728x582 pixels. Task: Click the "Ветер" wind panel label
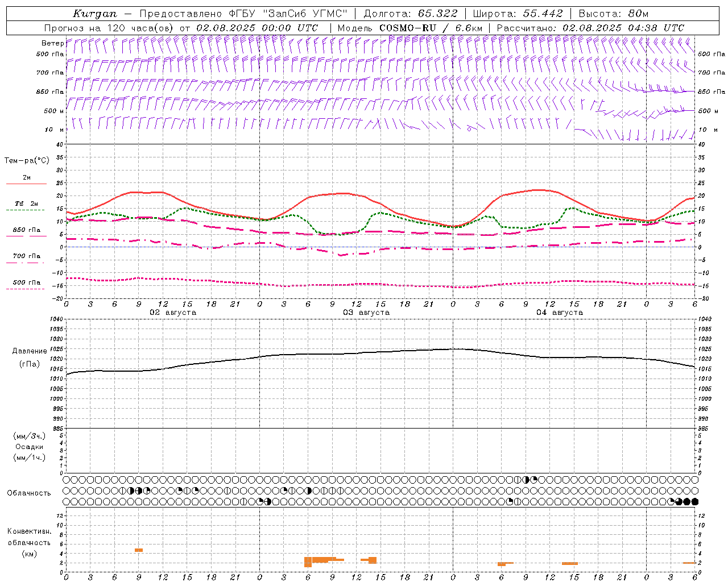tap(52, 43)
